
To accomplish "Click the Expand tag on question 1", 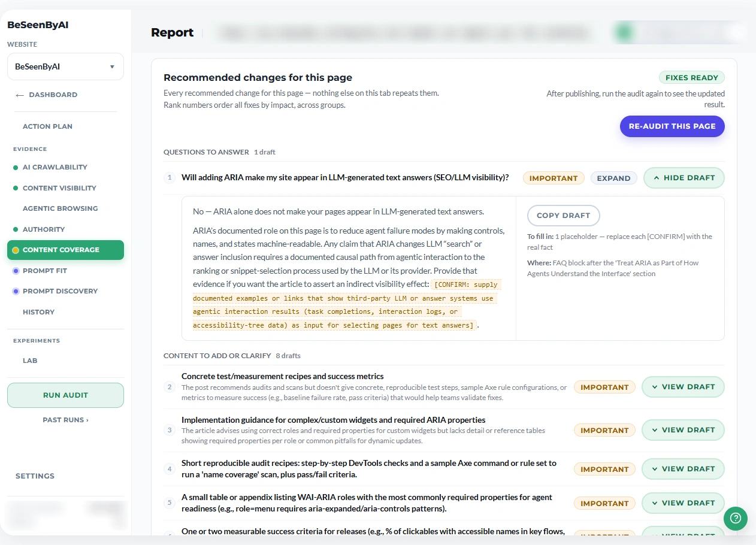I will (613, 178).
